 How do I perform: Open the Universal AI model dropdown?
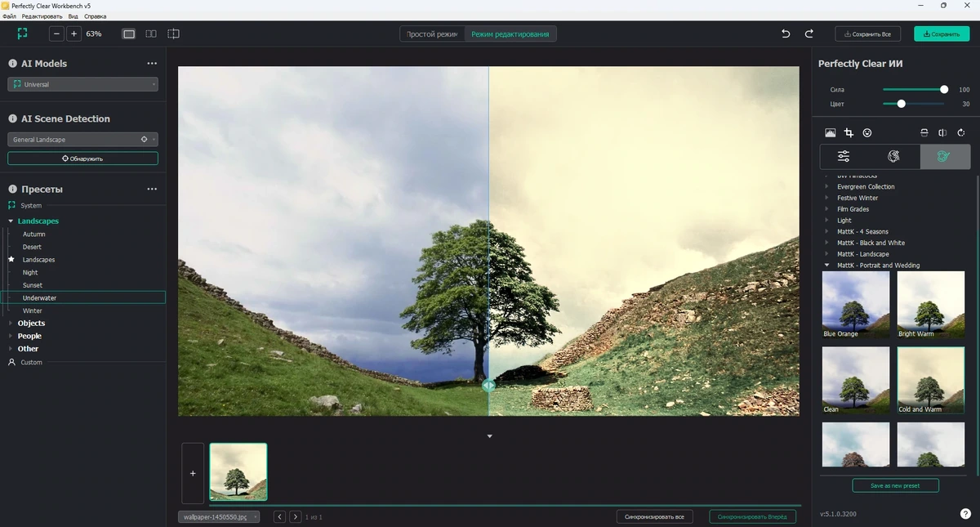click(82, 84)
